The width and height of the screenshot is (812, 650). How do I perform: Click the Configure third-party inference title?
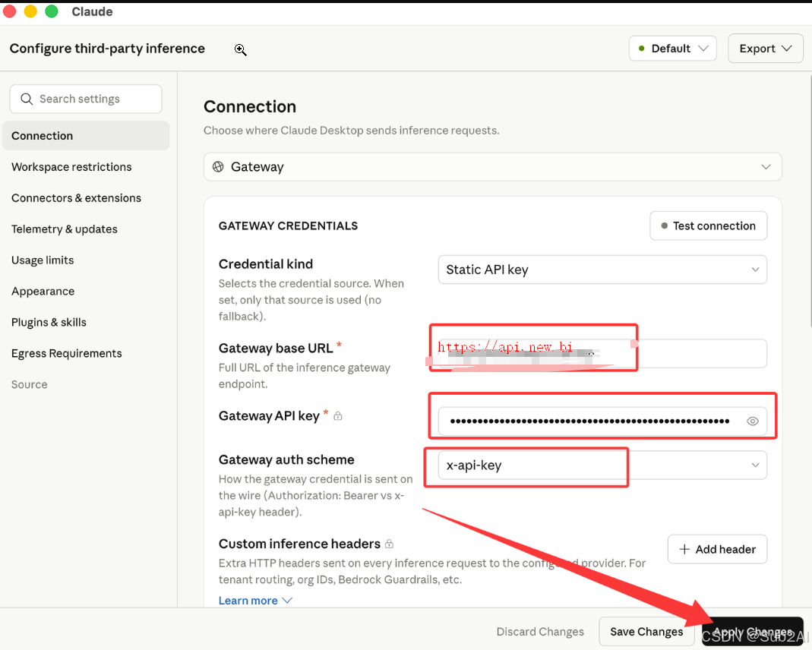(107, 49)
